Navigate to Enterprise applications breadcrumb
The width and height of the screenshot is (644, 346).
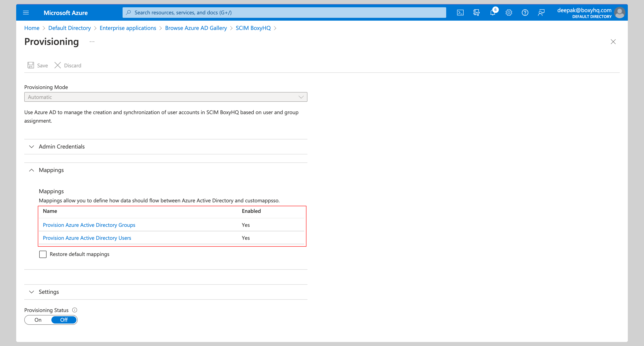(128, 28)
